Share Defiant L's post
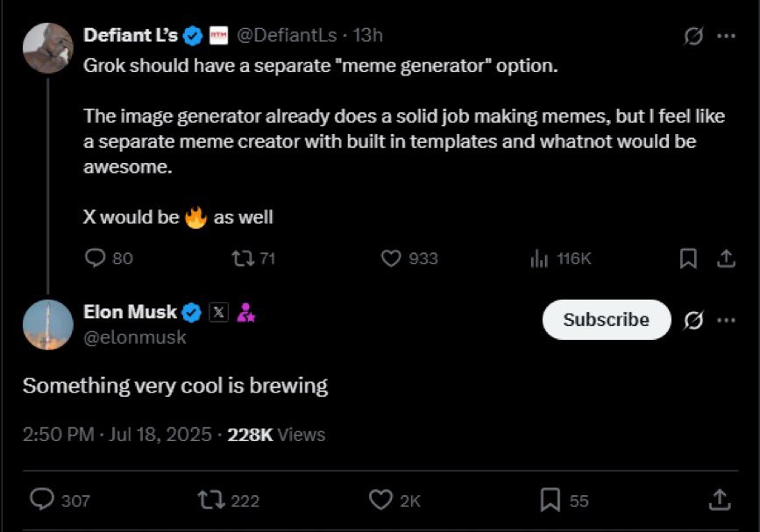 726,259
